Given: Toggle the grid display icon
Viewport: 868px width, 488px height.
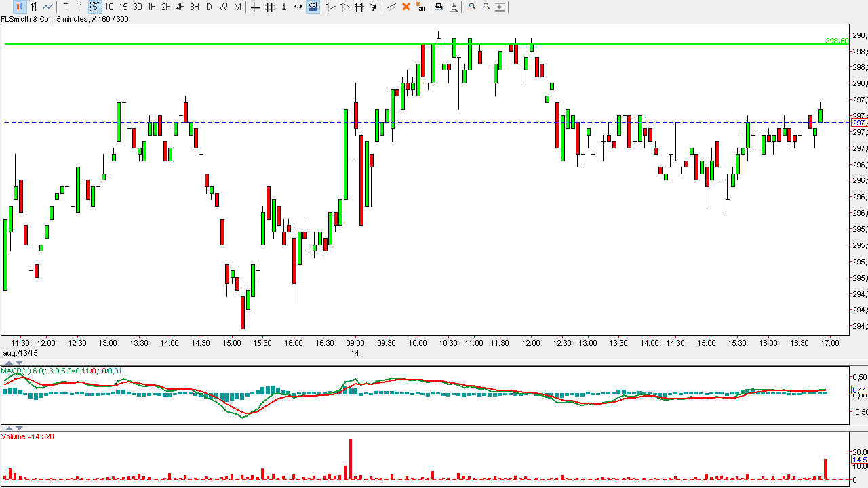Looking at the screenshot, I should click(x=269, y=7).
